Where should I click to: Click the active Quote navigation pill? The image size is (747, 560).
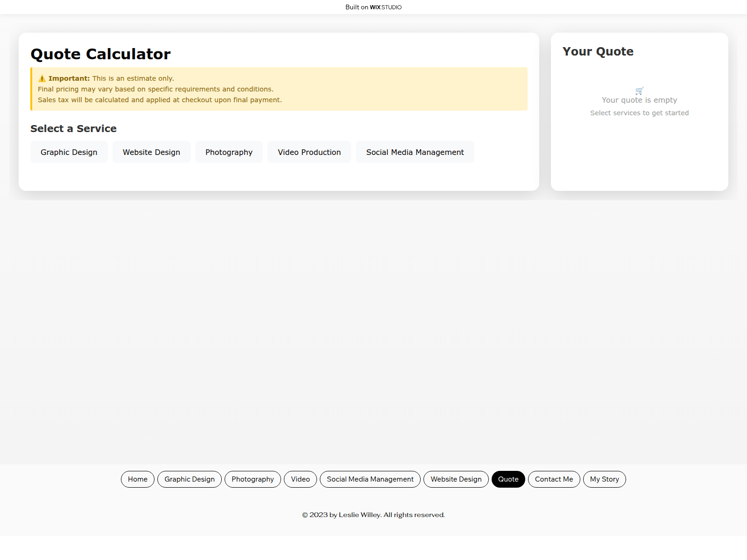508,479
